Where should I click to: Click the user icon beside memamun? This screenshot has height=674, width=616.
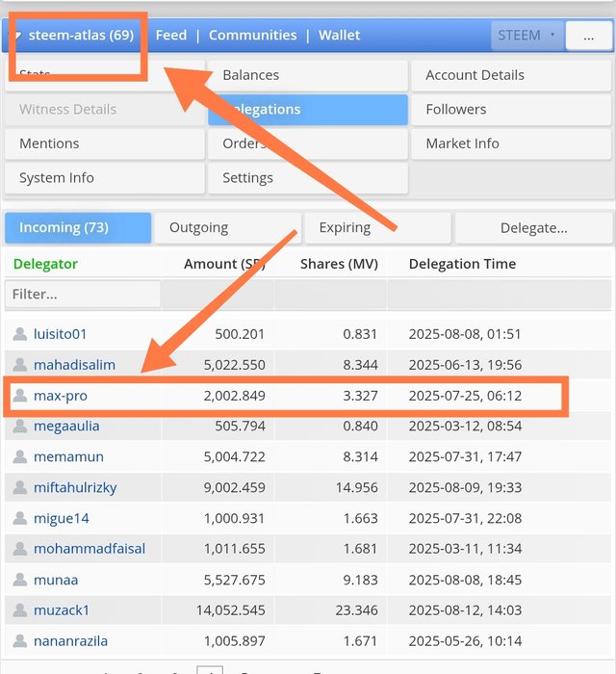tap(20, 456)
